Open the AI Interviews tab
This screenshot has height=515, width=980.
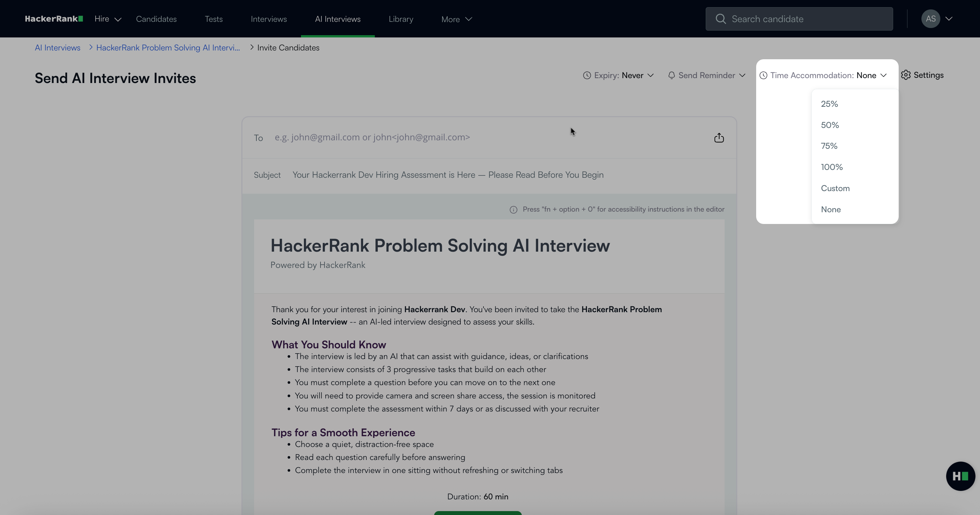pyautogui.click(x=338, y=19)
